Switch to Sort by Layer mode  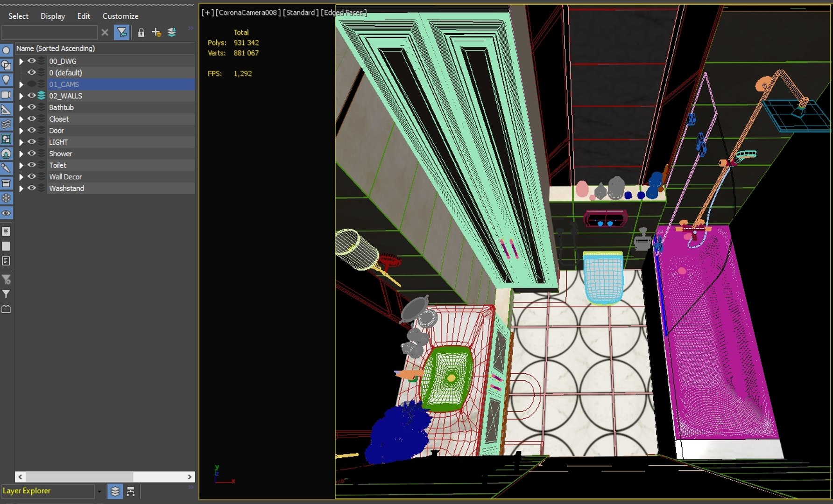pyautogui.click(x=115, y=491)
